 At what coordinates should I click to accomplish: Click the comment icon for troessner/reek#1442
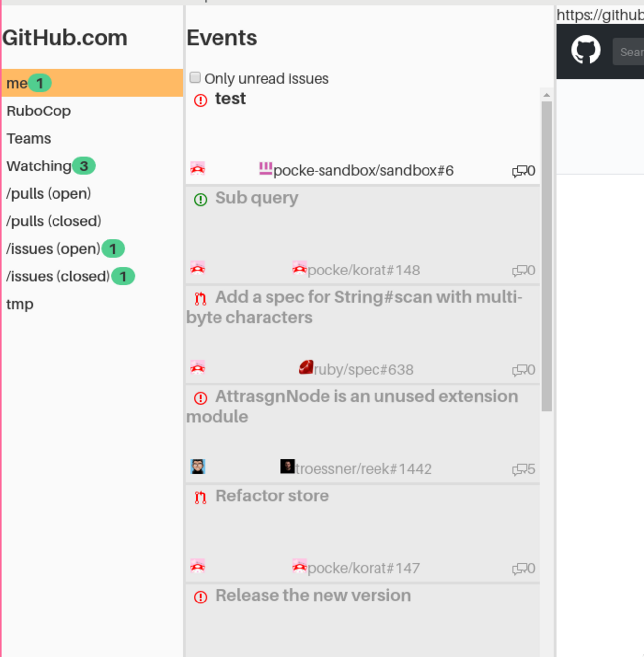pyautogui.click(x=520, y=469)
